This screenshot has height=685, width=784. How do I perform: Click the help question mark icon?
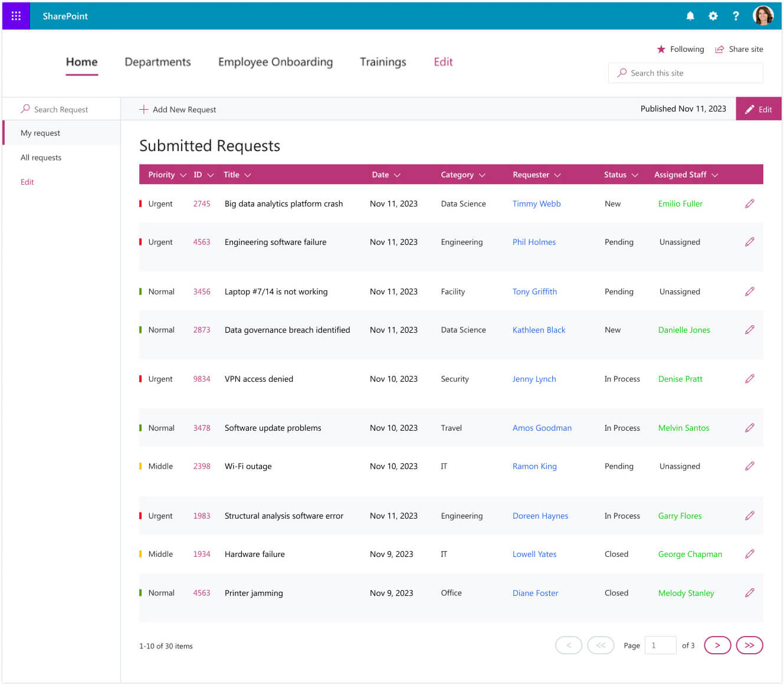[x=736, y=16]
